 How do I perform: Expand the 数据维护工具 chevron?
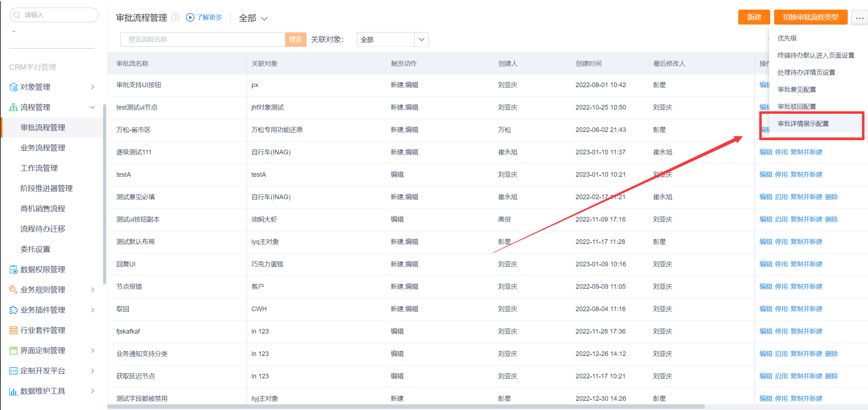[93, 391]
